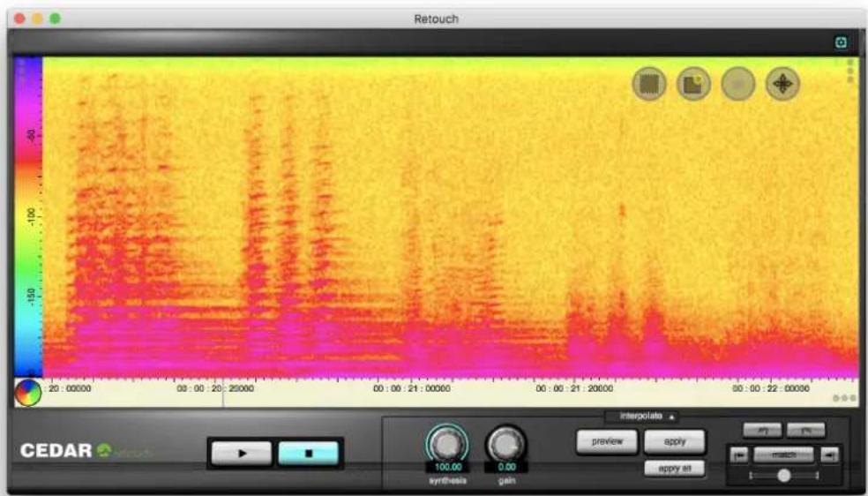Click the shape-with-dot selection tool icon
This screenshot has height=496, width=868.
coord(693,84)
